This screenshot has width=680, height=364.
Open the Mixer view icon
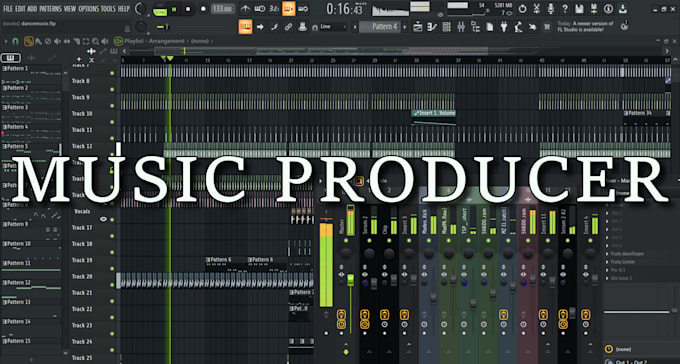(x=461, y=27)
